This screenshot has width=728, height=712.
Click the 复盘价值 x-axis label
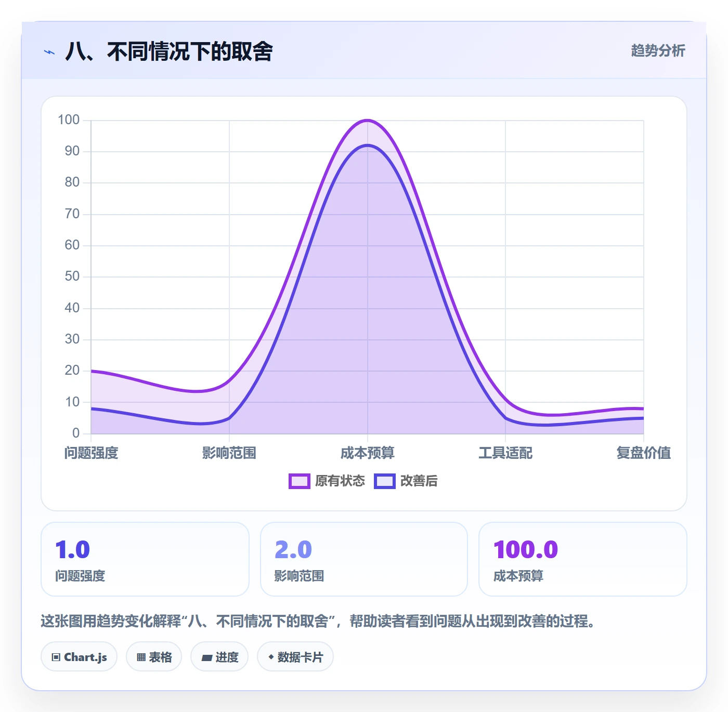643,453
